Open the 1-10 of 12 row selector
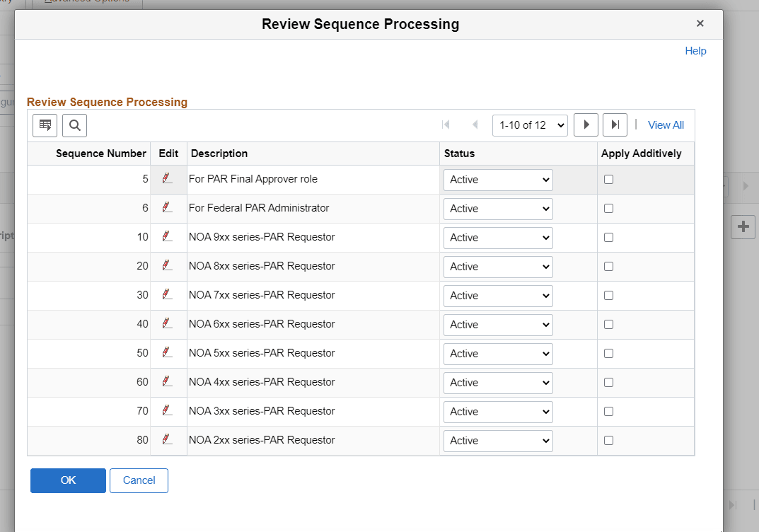This screenshot has width=759, height=532. point(530,125)
